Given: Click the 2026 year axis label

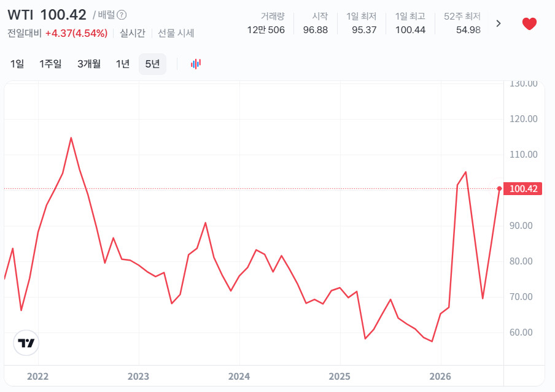Looking at the screenshot, I should (440, 376).
